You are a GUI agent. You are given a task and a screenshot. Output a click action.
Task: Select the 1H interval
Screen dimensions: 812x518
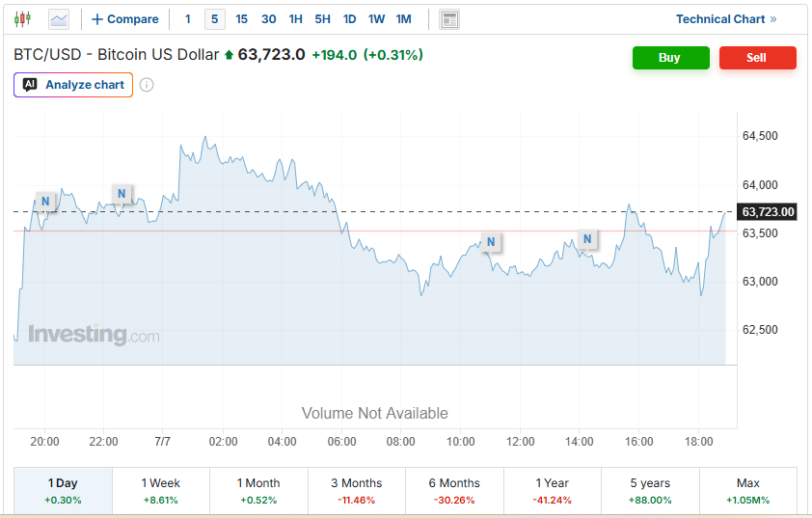[x=295, y=19]
